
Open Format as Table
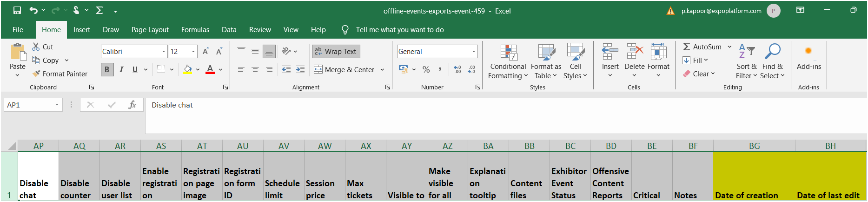pyautogui.click(x=546, y=61)
